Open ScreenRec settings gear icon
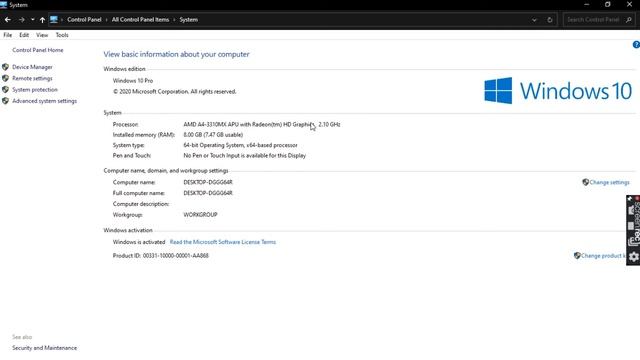This screenshot has height=360, width=640. tap(633, 257)
